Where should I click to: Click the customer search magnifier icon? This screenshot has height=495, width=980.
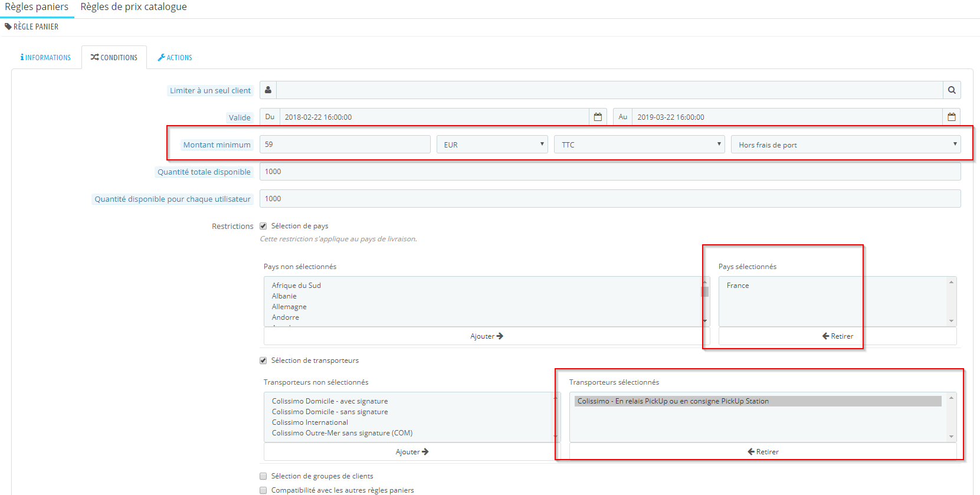(x=952, y=90)
